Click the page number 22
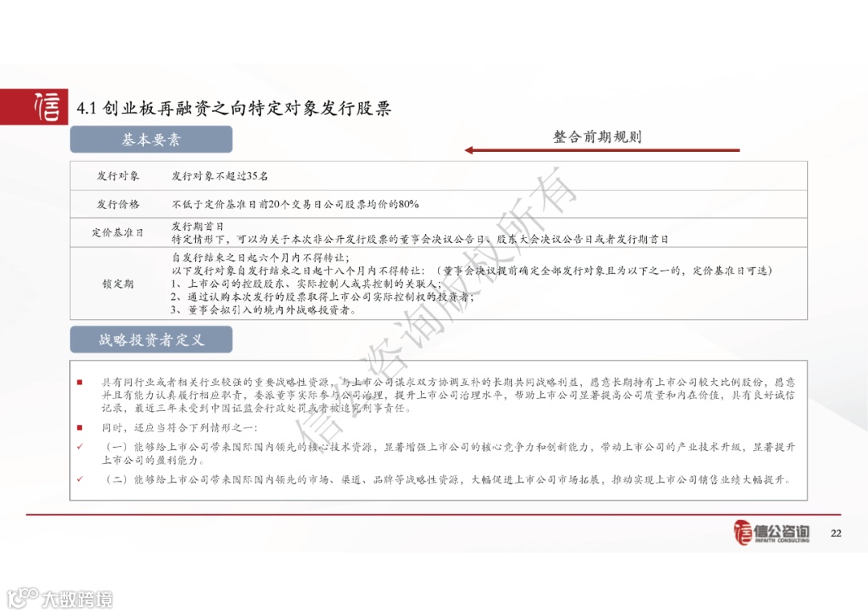 pyautogui.click(x=836, y=533)
